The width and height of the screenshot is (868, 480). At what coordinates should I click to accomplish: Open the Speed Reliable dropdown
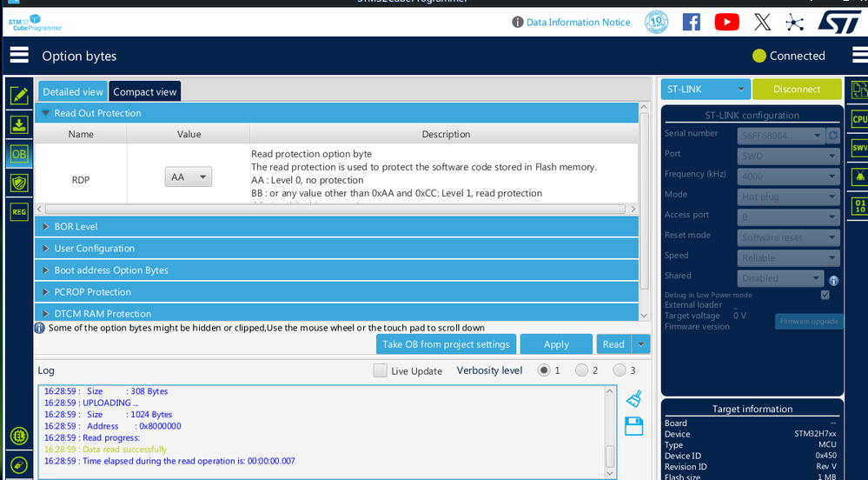(x=789, y=257)
